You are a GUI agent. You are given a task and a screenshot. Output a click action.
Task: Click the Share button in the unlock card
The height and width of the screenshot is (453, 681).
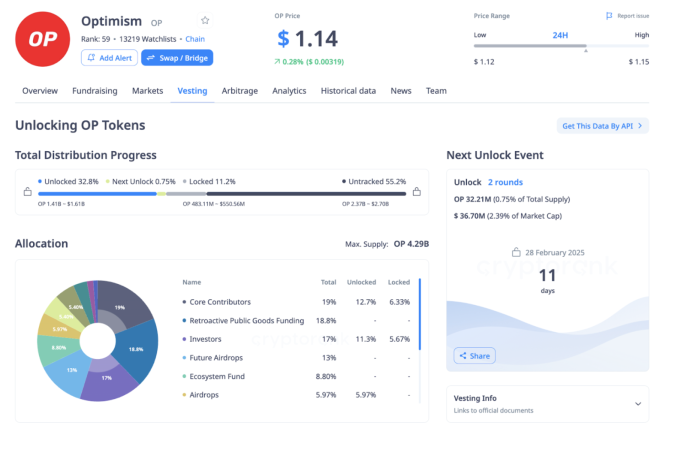[x=474, y=356]
